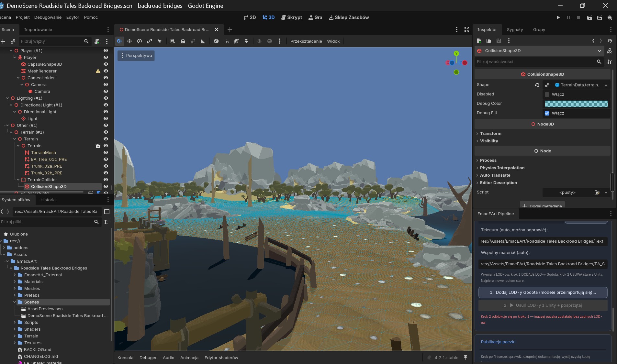Open documentation for CollisionShape3D
The height and width of the screenshot is (364, 617).
[x=609, y=51]
